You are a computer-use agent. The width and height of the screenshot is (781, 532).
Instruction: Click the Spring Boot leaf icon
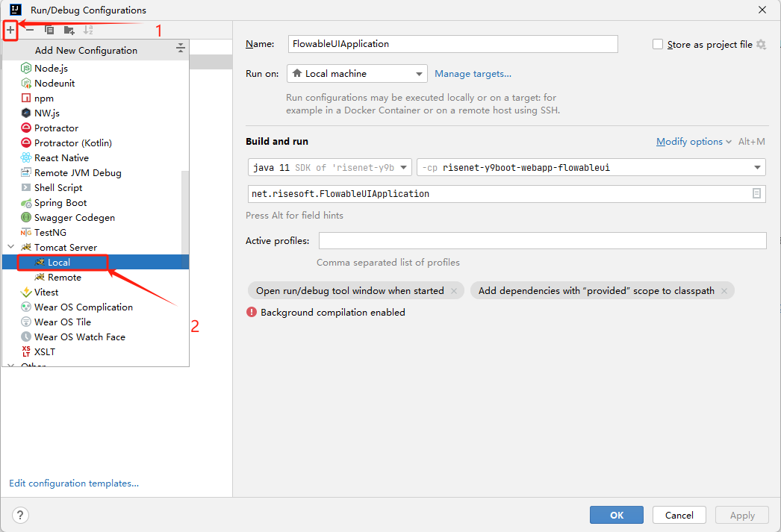tap(26, 202)
